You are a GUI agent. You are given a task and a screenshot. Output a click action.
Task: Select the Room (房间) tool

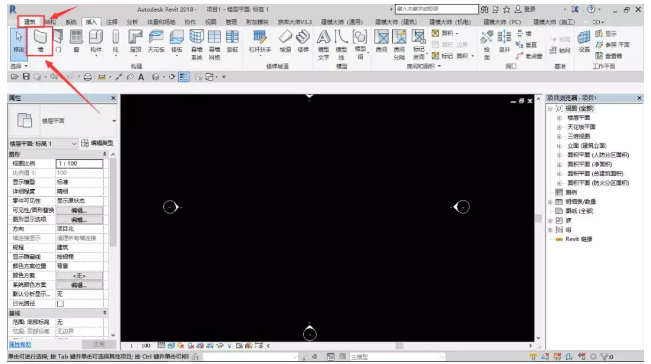tap(382, 41)
